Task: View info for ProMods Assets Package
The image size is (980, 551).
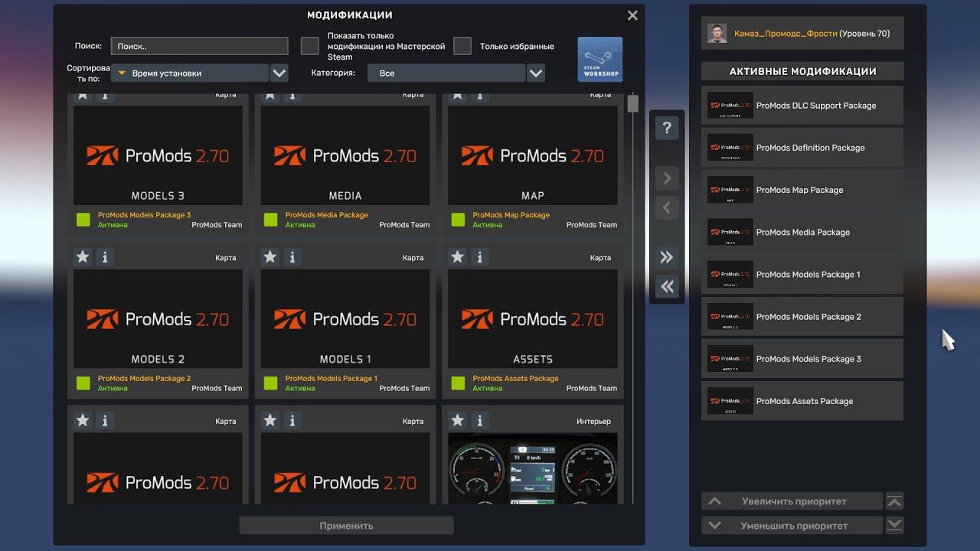Action: coord(480,257)
